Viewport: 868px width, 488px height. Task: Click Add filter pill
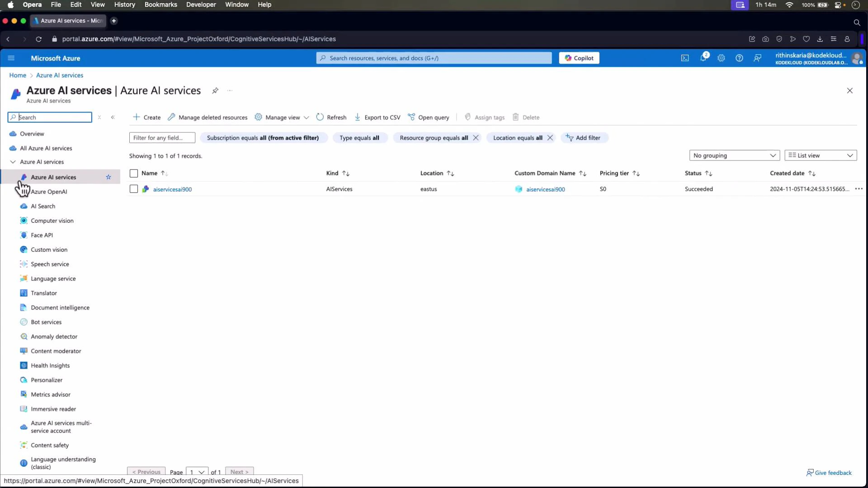[584, 138]
